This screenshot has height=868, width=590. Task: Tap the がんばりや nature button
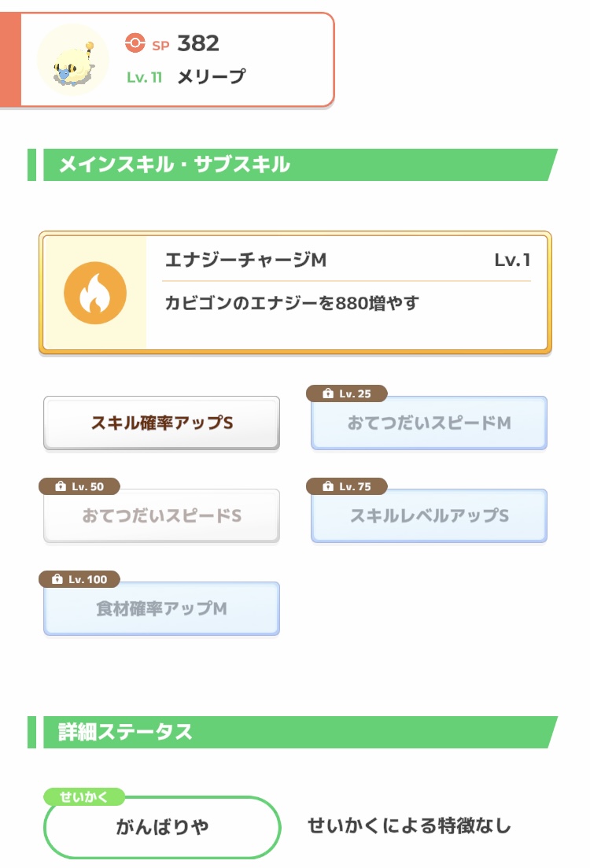click(x=162, y=827)
